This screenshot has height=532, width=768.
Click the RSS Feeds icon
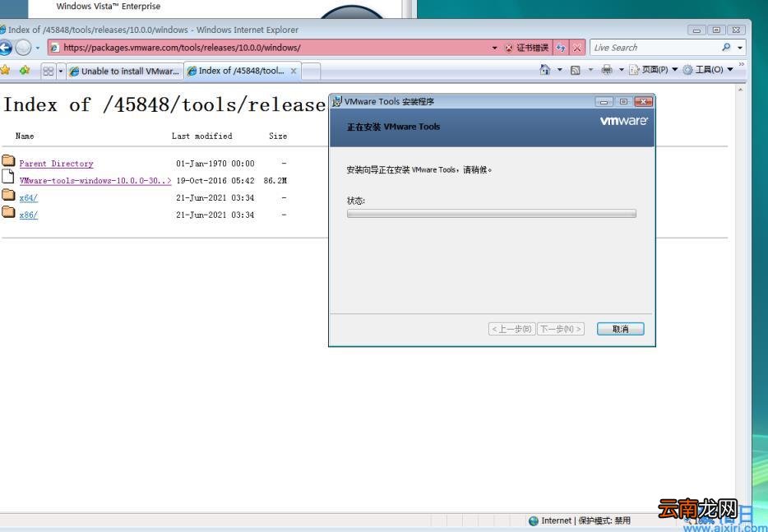[576, 70]
